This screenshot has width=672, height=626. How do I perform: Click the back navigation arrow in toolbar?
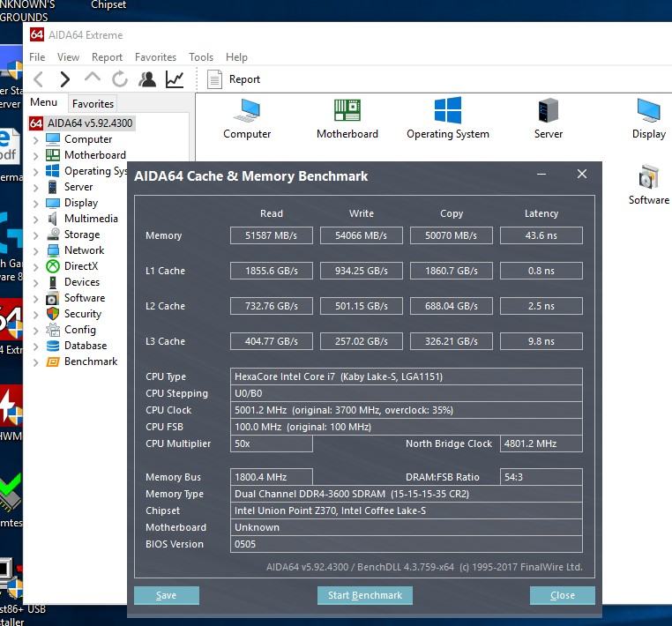coord(39,79)
